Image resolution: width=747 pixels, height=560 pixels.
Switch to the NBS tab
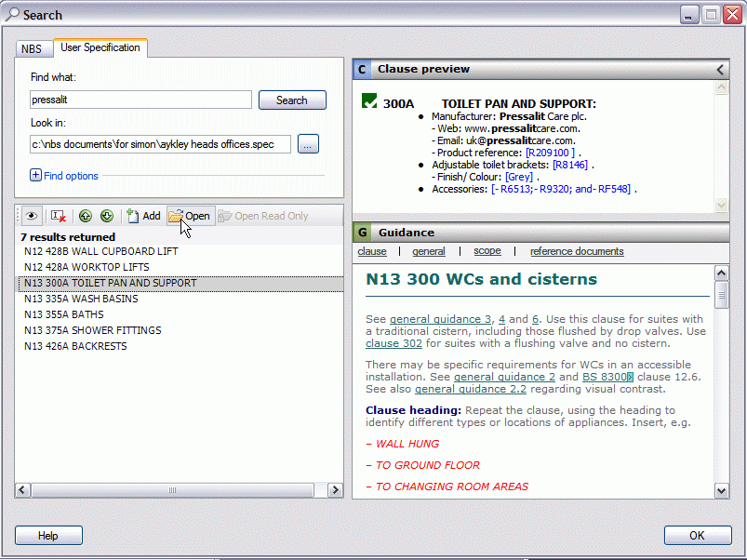click(x=33, y=48)
